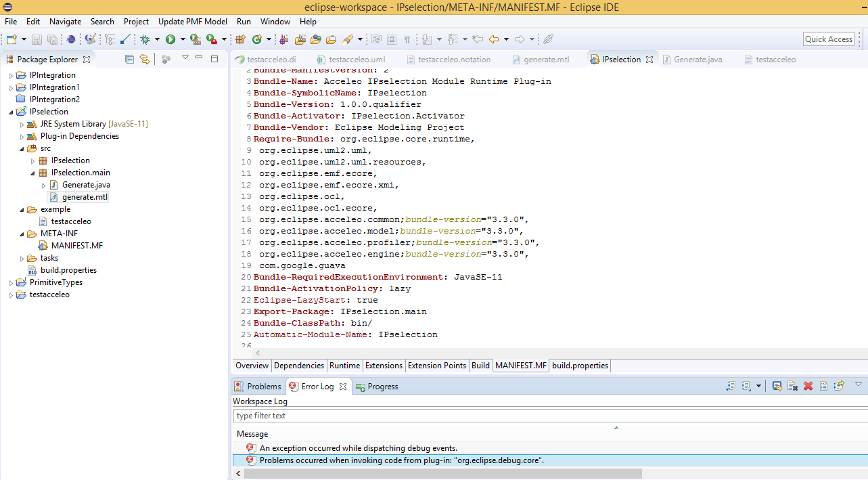868x480 pixels.
Task: Collapse All in Package Explorer
Action: [130, 59]
